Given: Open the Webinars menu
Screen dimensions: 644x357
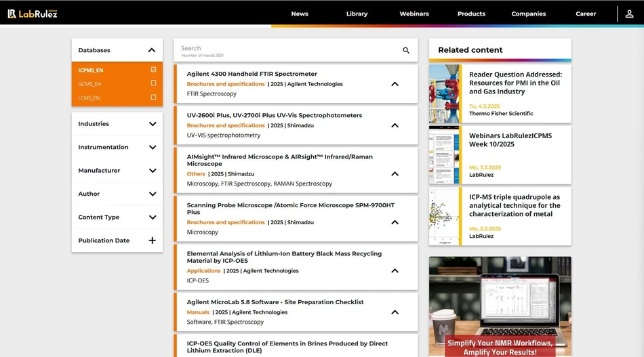Looking at the screenshot, I should tap(414, 14).
